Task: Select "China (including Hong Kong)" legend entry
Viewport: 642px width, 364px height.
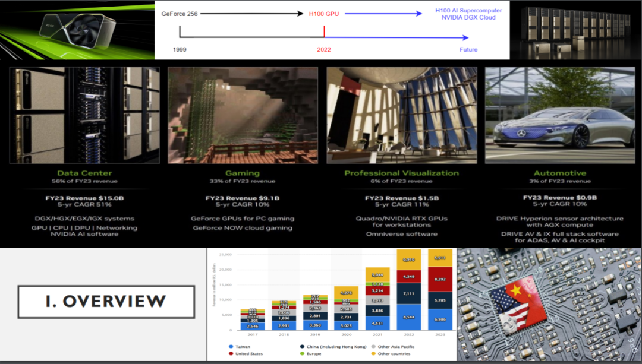Action: pyautogui.click(x=333, y=347)
